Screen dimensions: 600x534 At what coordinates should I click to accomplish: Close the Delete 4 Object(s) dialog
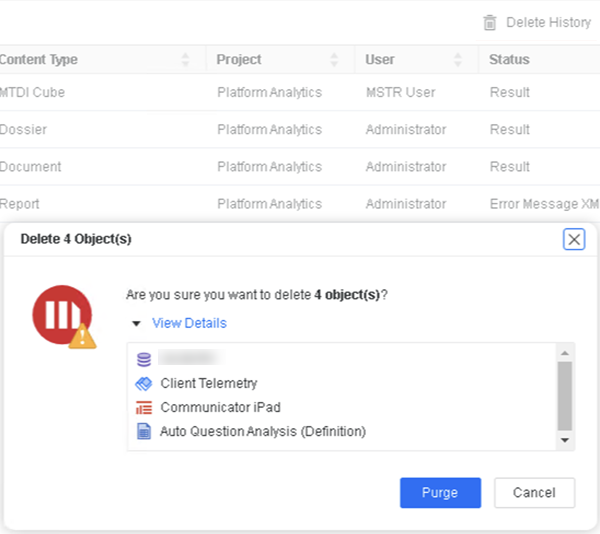tap(574, 239)
